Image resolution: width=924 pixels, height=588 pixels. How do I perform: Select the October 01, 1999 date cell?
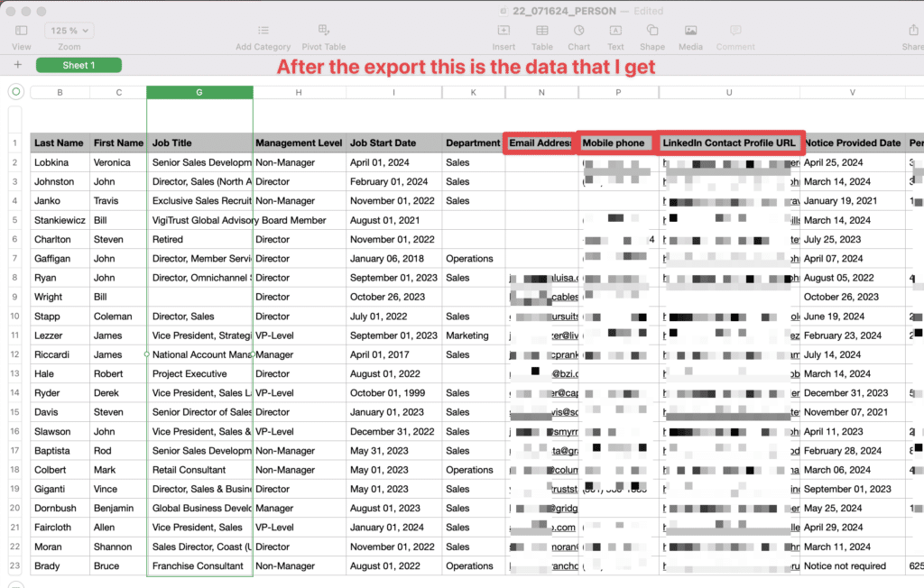click(x=394, y=393)
